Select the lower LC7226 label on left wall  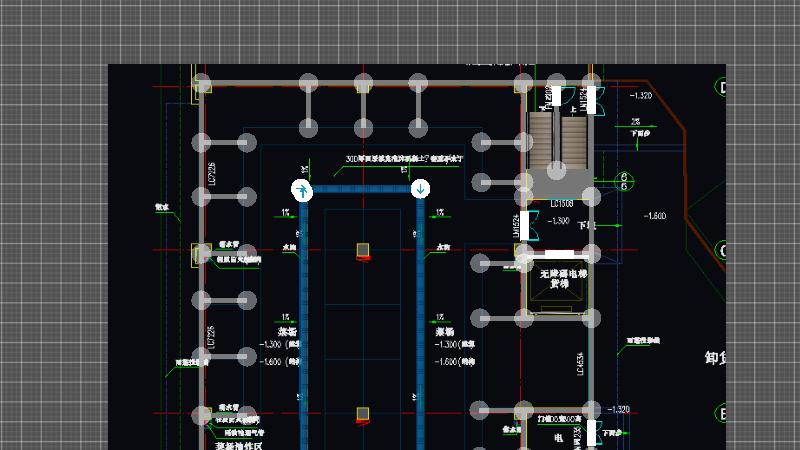tap(211, 338)
